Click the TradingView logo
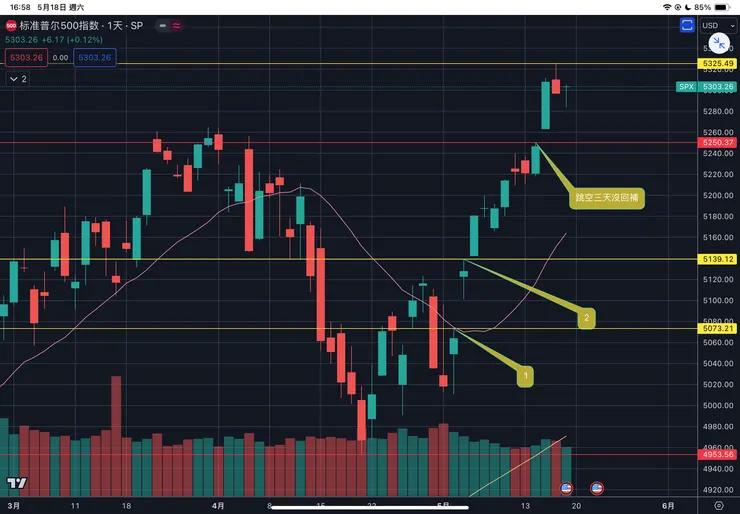The height and width of the screenshot is (514, 740). (16, 483)
